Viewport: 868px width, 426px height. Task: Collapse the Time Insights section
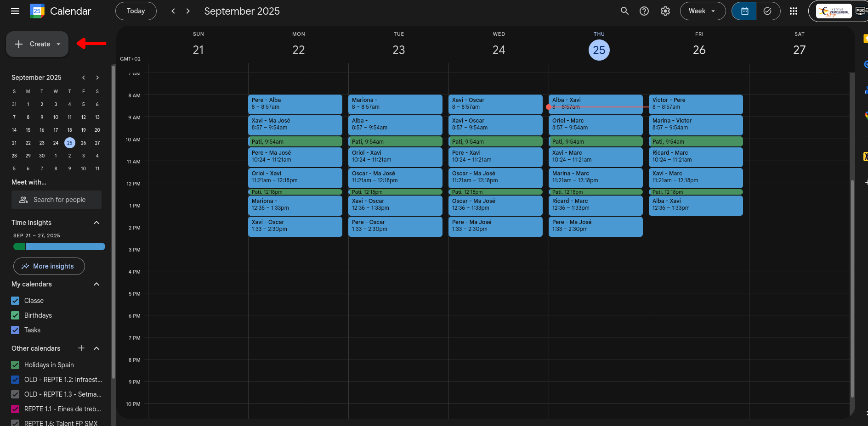coord(96,223)
